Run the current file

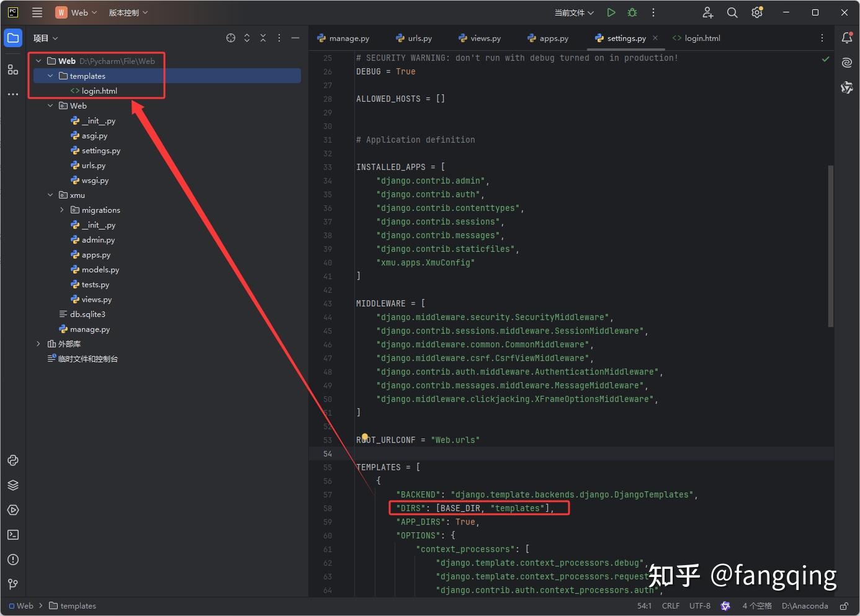[611, 12]
